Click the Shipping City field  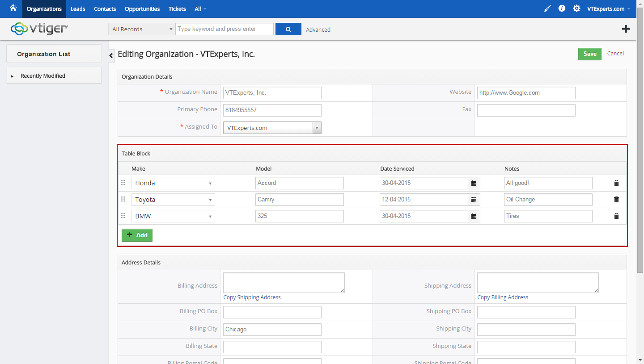526,330
